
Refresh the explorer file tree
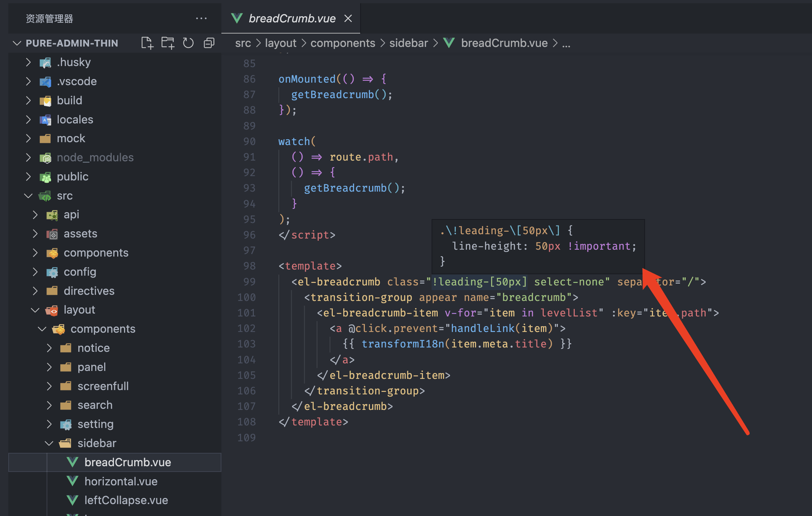tap(188, 43)
